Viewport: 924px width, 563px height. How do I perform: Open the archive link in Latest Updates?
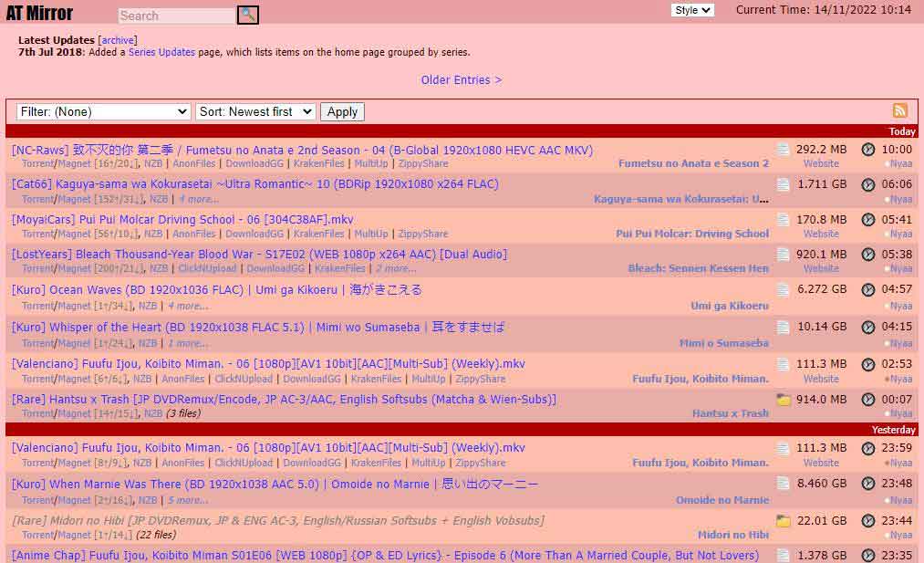point(118,40)
